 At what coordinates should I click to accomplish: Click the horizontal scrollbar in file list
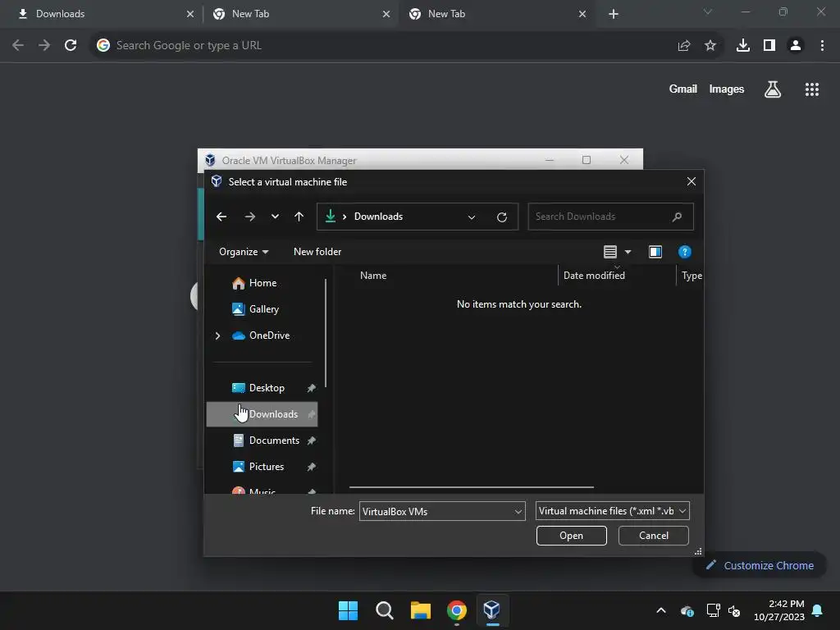tap(472, 487)
